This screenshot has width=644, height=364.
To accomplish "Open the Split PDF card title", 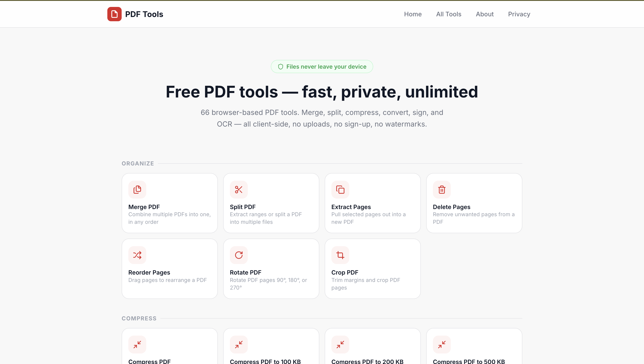I will [x=242, y=207].
